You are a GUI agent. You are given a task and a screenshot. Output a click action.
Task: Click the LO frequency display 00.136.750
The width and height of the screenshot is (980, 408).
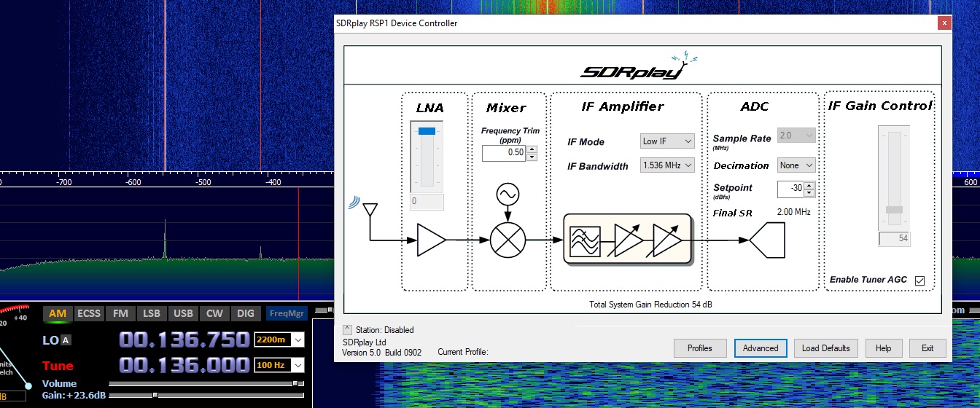coord(184,340)
